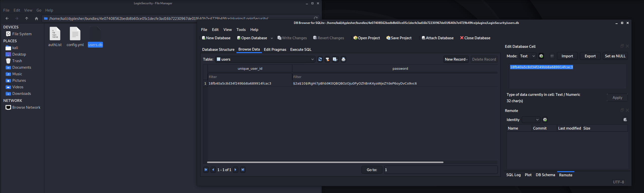Go to home folder in File Manager
644x193 pixels.
[x=36, y=18]
